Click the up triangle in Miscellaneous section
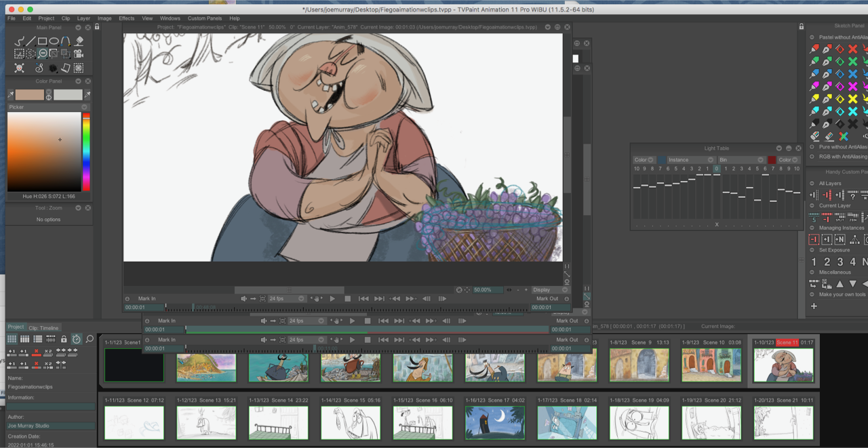Screen dimensions: 868x448 click(x=840, y=284)
